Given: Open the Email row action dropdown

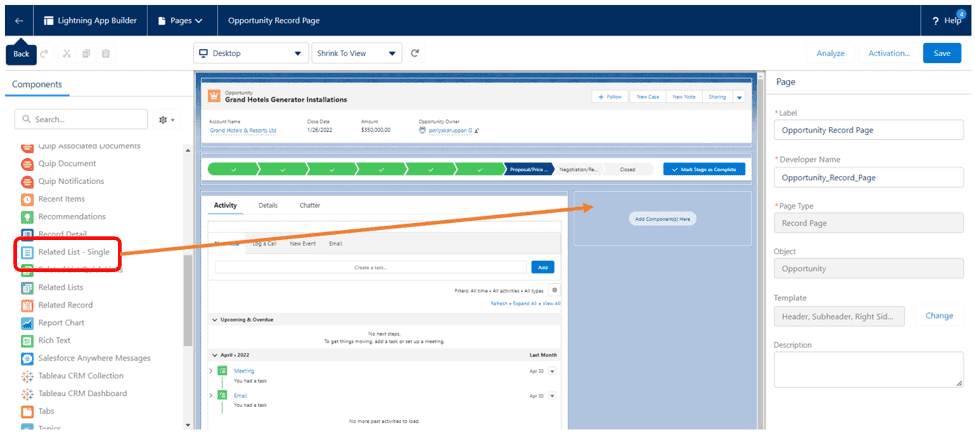Looking at the screenshot, I should tap(552, 396).
